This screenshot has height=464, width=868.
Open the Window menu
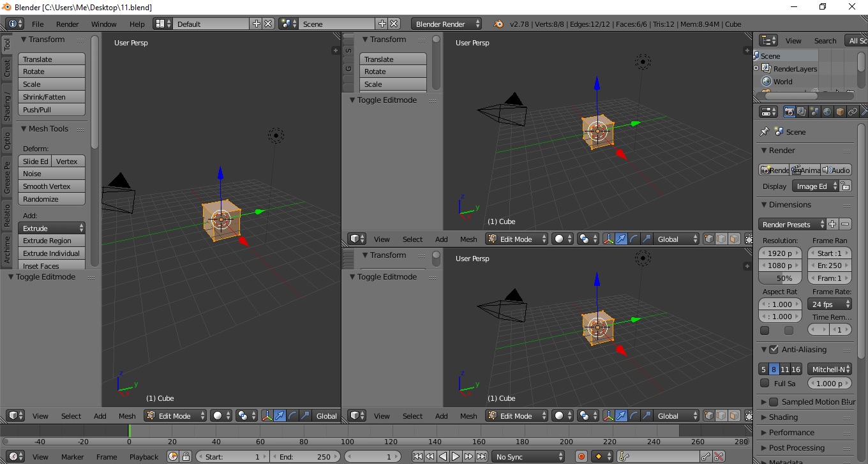103,24
